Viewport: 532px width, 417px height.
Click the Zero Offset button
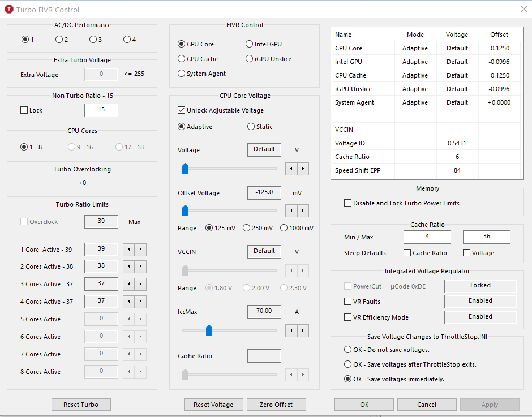coord(276,405)
